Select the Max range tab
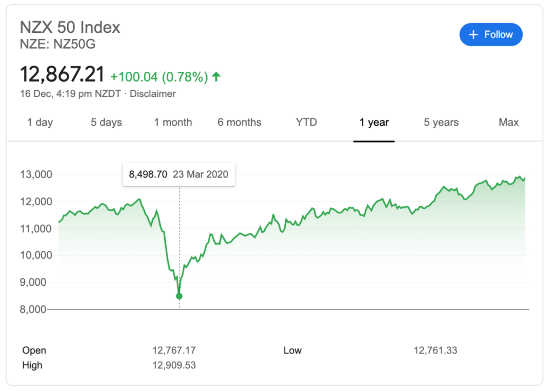This screenshot has height=392, width=554. (508, 122)
